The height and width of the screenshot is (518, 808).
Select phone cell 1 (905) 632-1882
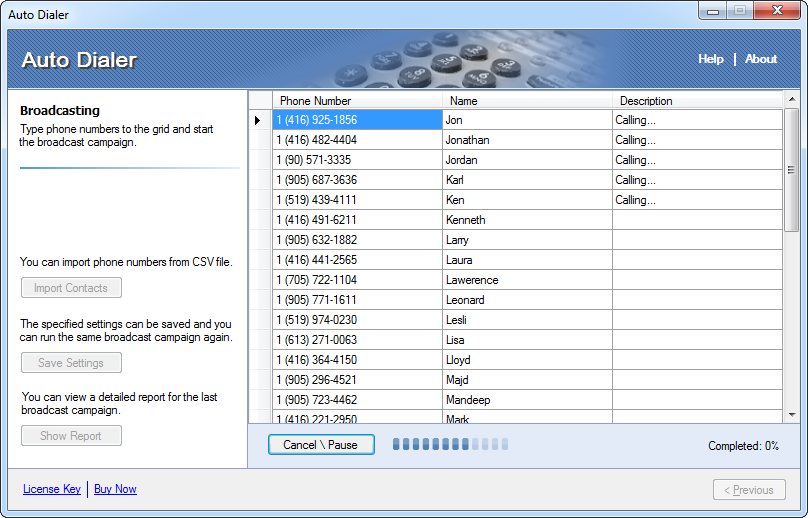pyautogui.click(x=357, y=240)
